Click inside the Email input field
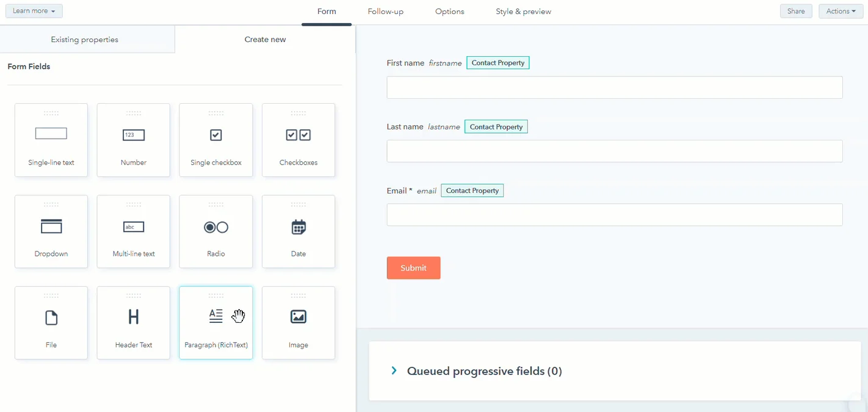This screenshot has height=412, width=868. pyautogui.click(x=614, y=214)
